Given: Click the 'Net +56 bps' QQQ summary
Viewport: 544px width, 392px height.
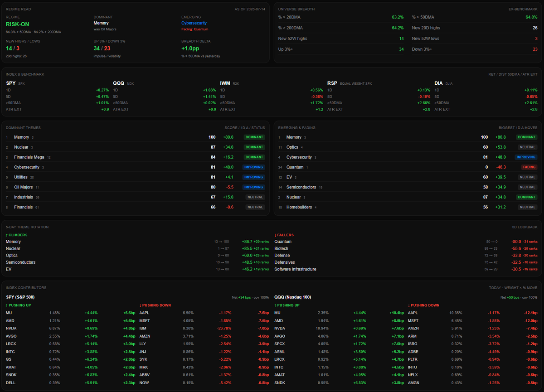Looking at the screenshot, I should point(510,298).
